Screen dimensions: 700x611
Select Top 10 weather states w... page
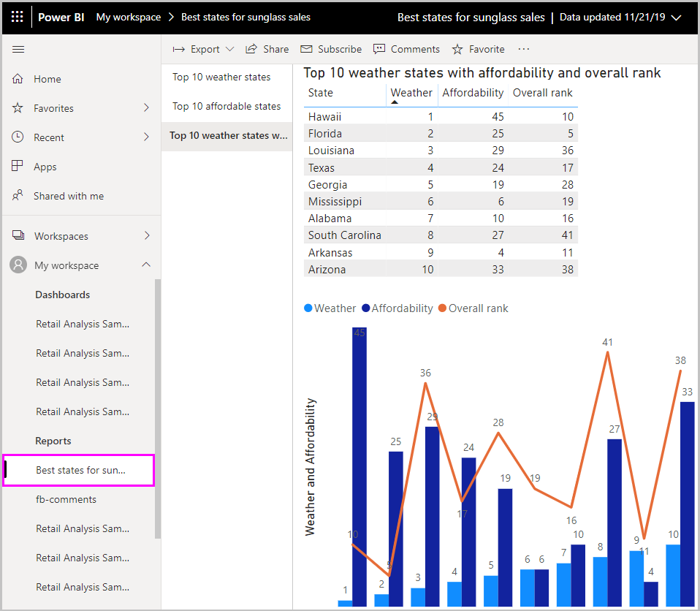coord(228,135)
